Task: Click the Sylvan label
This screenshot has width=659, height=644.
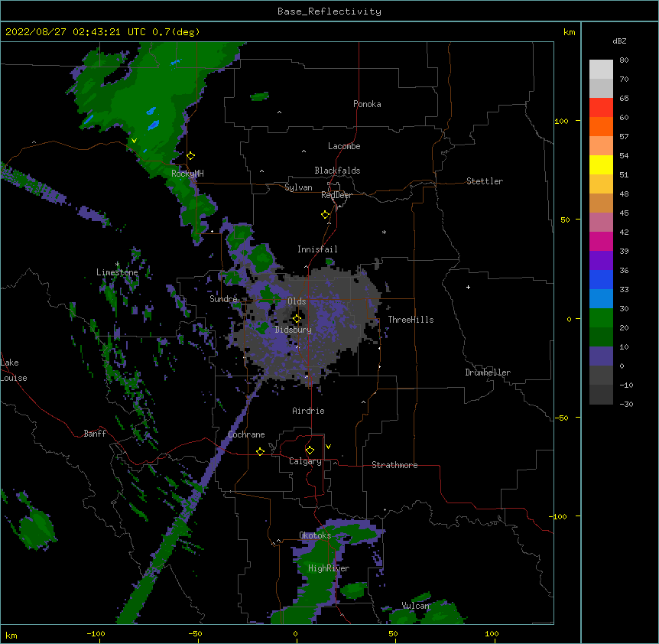Action: click(298, 187)
